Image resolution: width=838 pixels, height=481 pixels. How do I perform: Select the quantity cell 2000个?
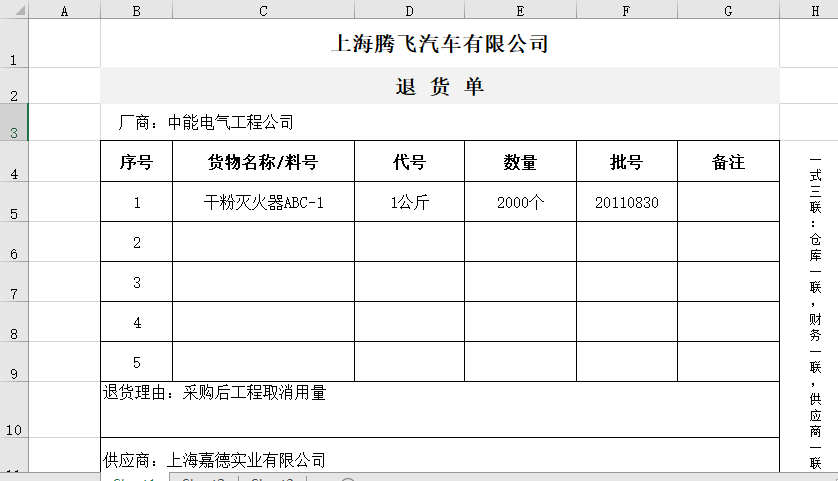click(x=520, y=202)
